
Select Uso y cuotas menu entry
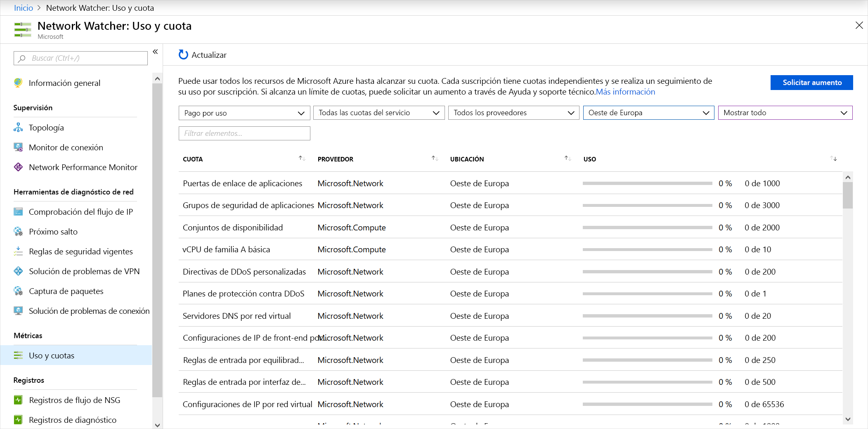[x=76, y=355]
